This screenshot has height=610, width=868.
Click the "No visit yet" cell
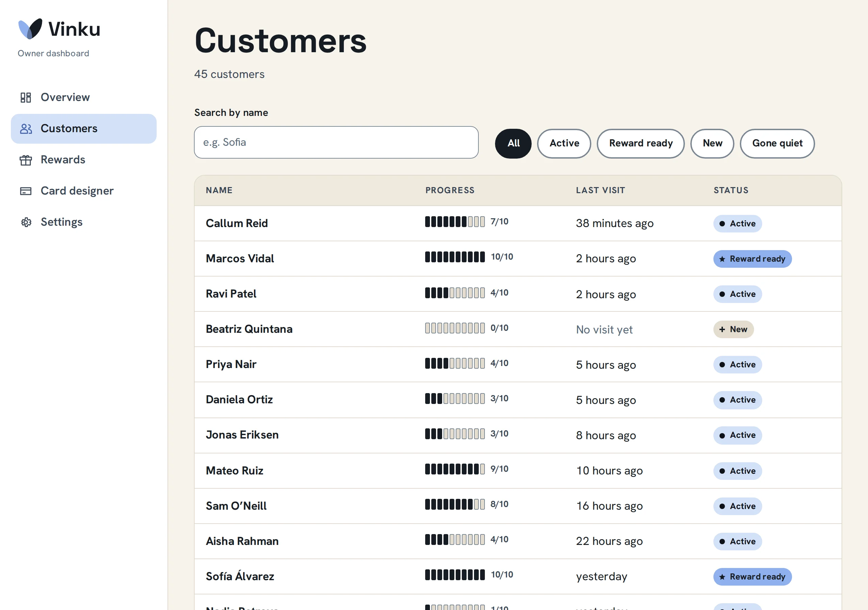click(604, 329)
